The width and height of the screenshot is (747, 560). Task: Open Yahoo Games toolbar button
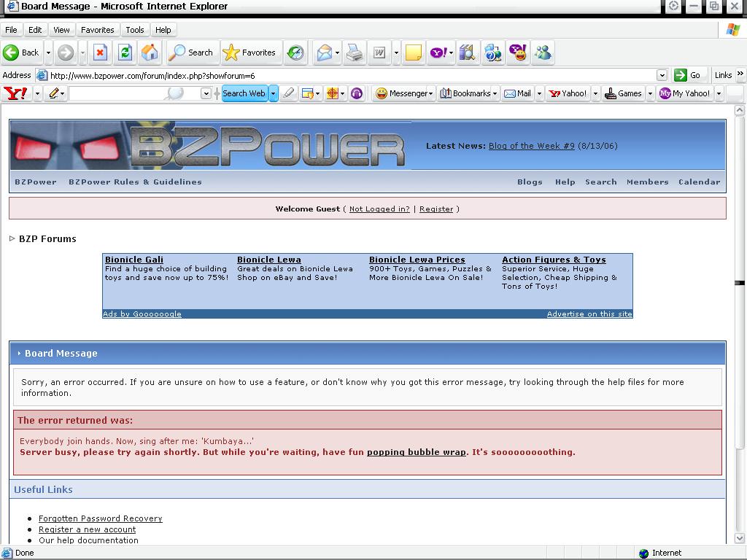tap(624, 93)
